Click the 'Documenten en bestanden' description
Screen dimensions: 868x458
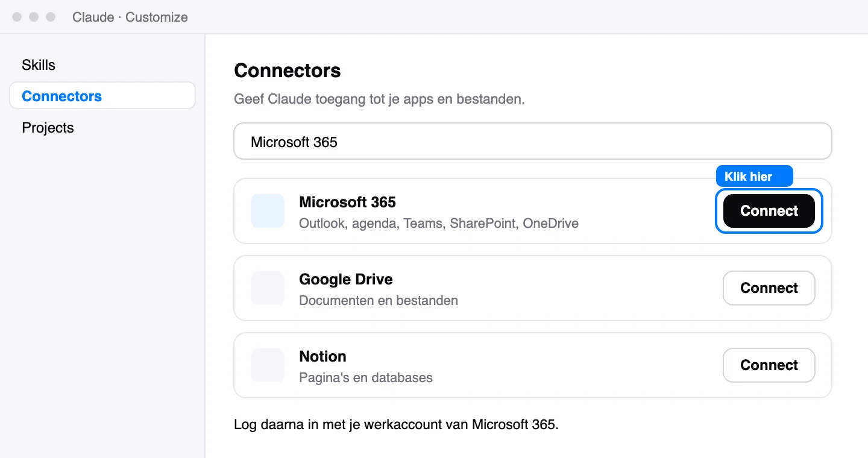379,301
